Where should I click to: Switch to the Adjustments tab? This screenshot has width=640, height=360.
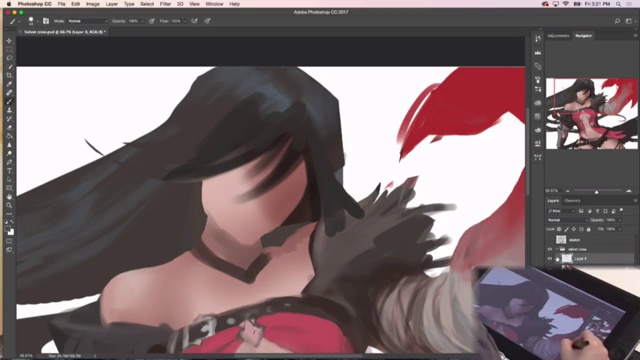pyautogui.click(x=558, y=36)
